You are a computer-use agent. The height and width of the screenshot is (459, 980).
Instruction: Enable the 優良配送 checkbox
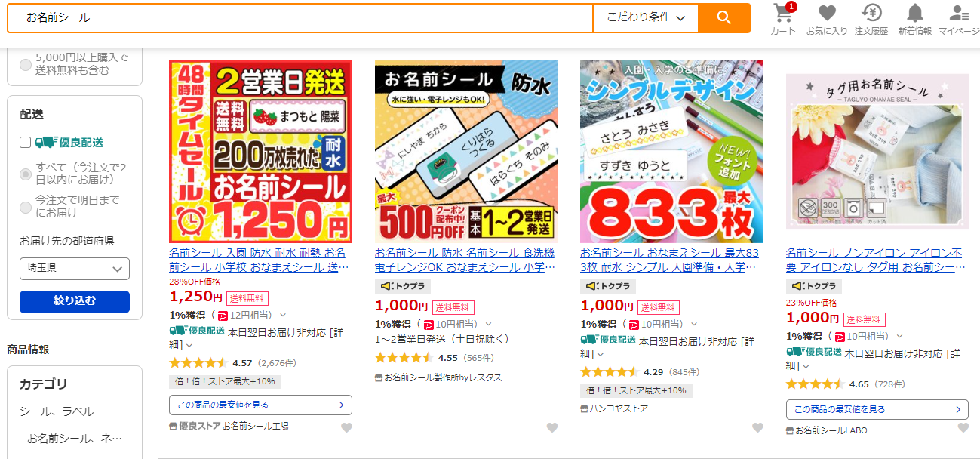point(25,142)
